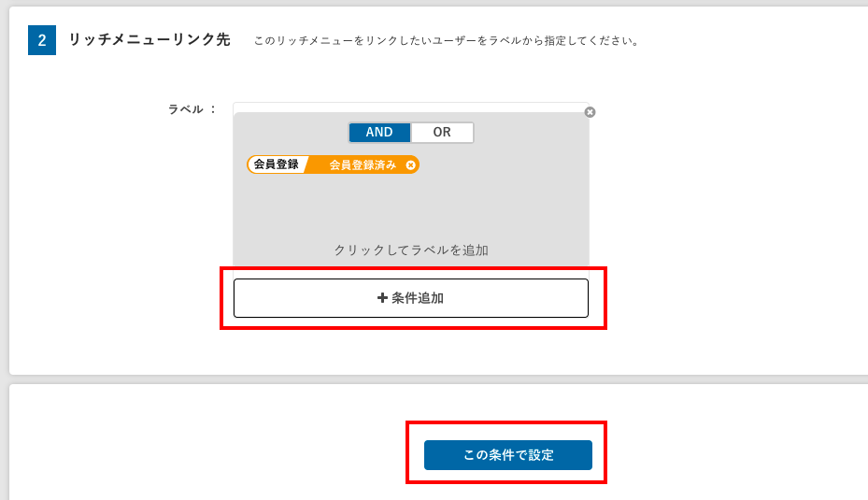Confirm with the この条件で設定 button
The image size is (868, 500).
pyautogui.click(x=508, y=455)
